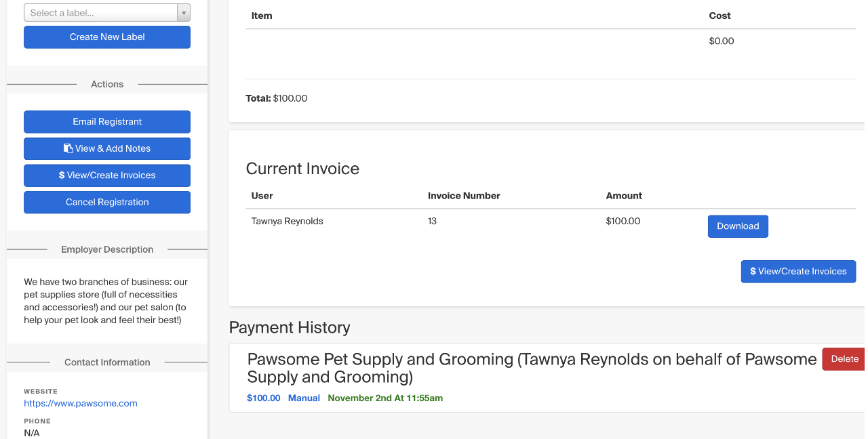Click the Contact Information heading
This screenshot has width=868, height=439.
(107, 362)
